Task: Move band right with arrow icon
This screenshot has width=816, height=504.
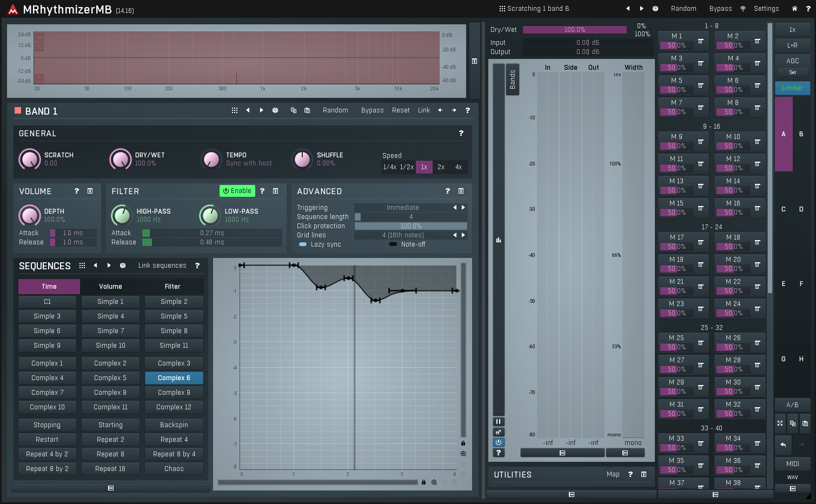Action: pyautogui.click(x=454, y=110)
